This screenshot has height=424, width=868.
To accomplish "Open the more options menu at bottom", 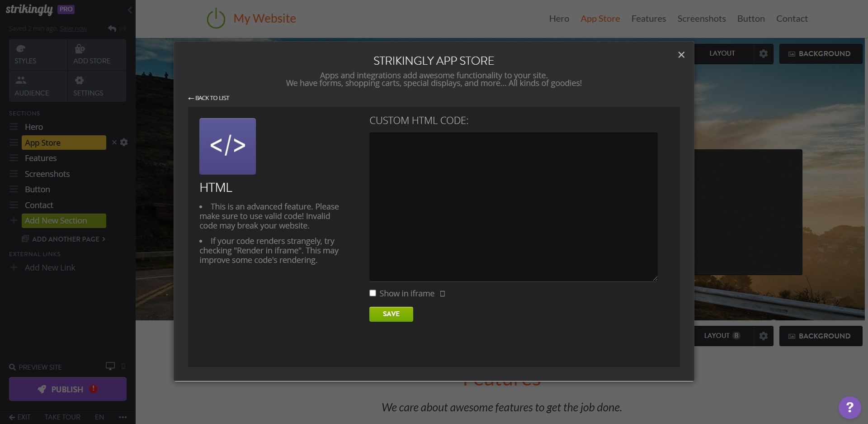I will coord(123,417).
